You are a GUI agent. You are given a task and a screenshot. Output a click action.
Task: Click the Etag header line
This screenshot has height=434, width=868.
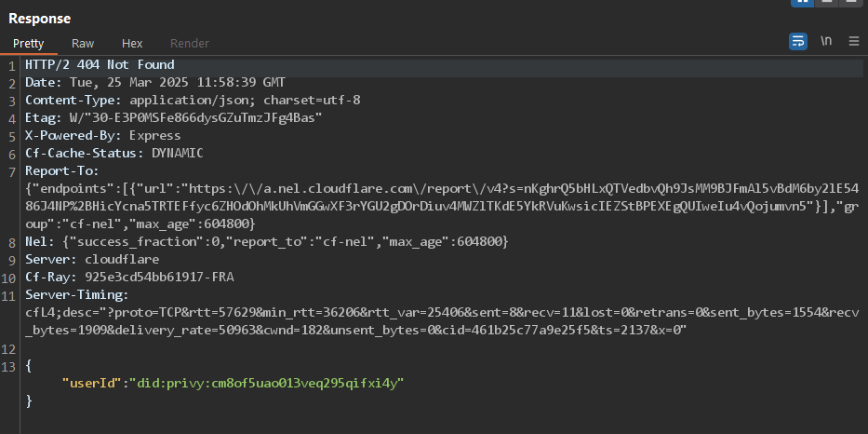coord(174,118)
